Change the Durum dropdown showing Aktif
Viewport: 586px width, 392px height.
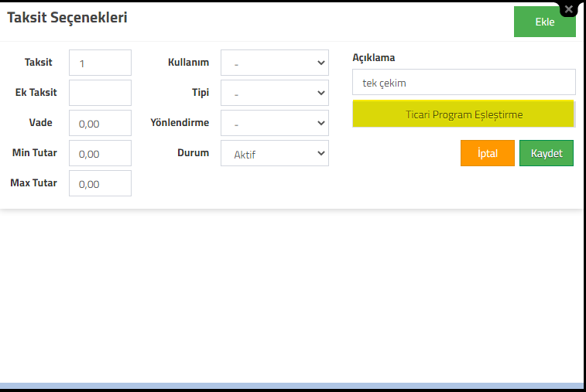click(275, 153)
